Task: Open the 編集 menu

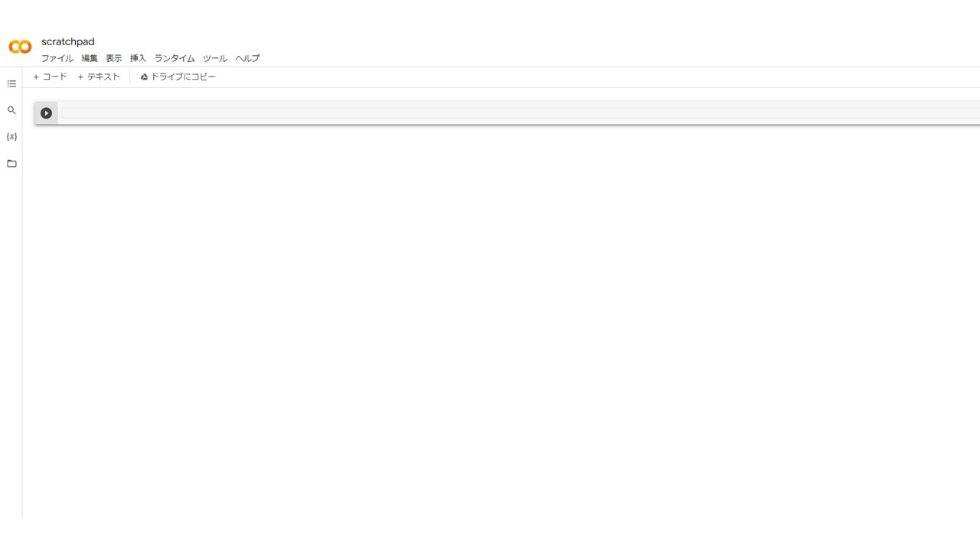Action: point(90,58)
